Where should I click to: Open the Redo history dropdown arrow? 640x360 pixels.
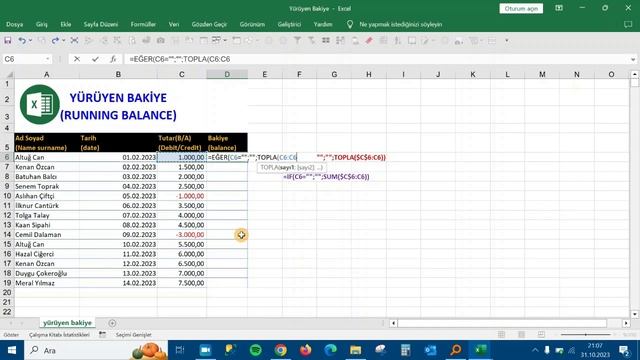pyautogui.click(x=63, y=40)
